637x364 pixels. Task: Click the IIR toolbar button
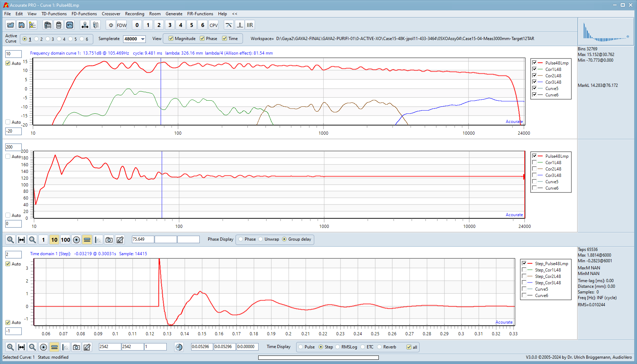(250, 25)
